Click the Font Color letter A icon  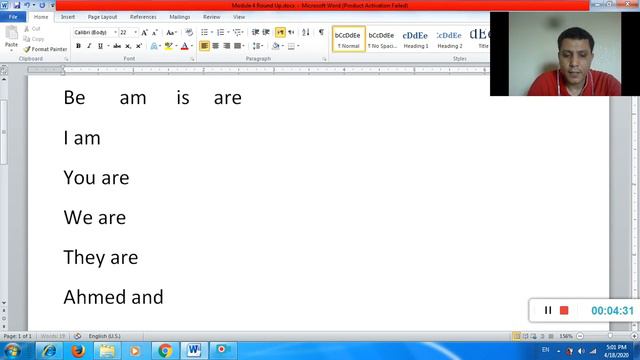point(184,46)
